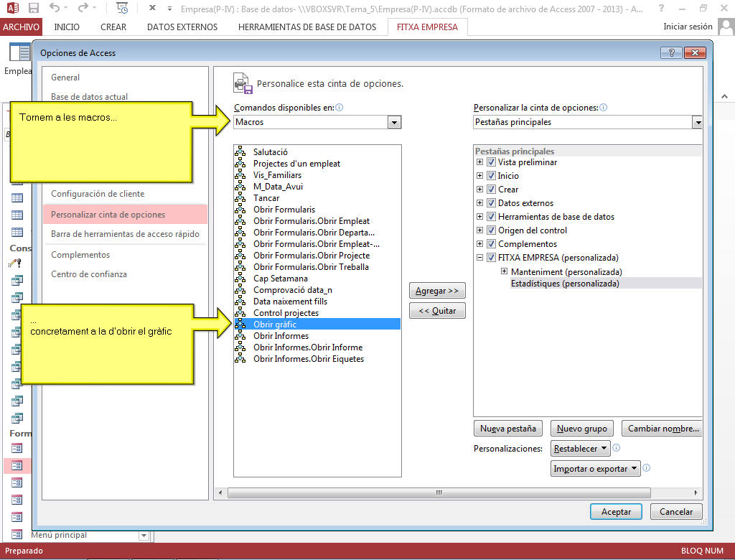Click the info icon next to Importar o exportar
The image size is (735, 560).
coord(647,467)
